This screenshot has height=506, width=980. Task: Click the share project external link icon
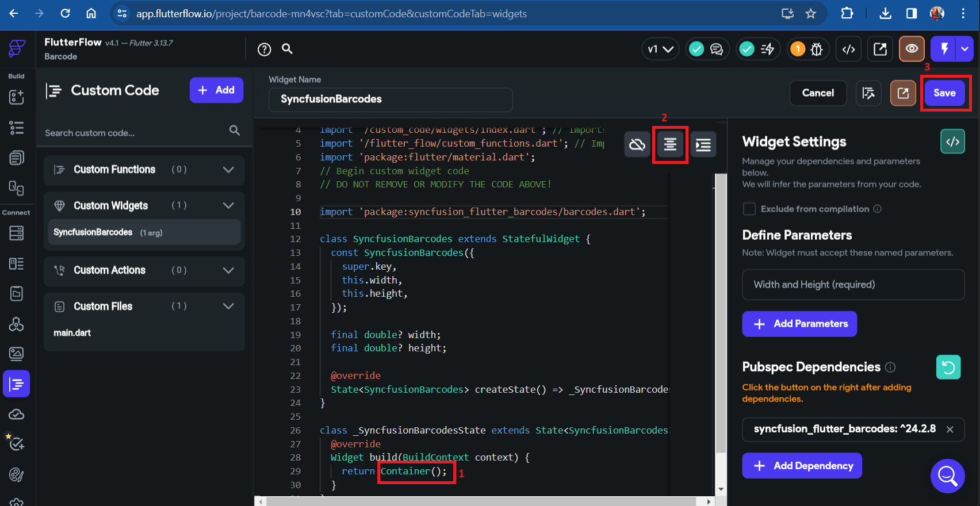click(880, 49)
